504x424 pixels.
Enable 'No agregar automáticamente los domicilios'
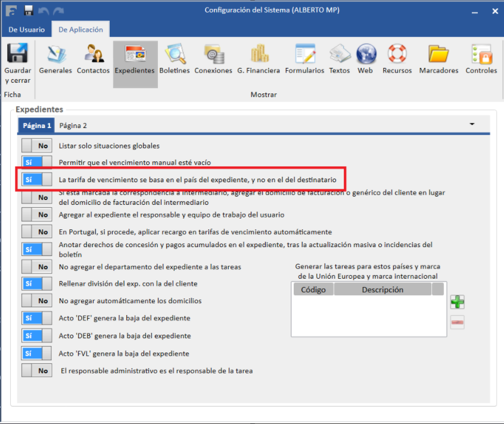pos(36,301)
